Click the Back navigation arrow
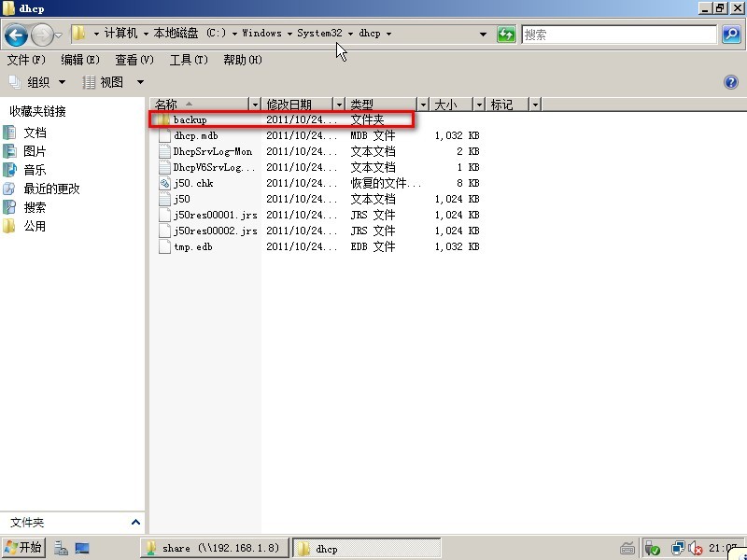The width and height of the screenshot is (747, 560). (17, 35)
